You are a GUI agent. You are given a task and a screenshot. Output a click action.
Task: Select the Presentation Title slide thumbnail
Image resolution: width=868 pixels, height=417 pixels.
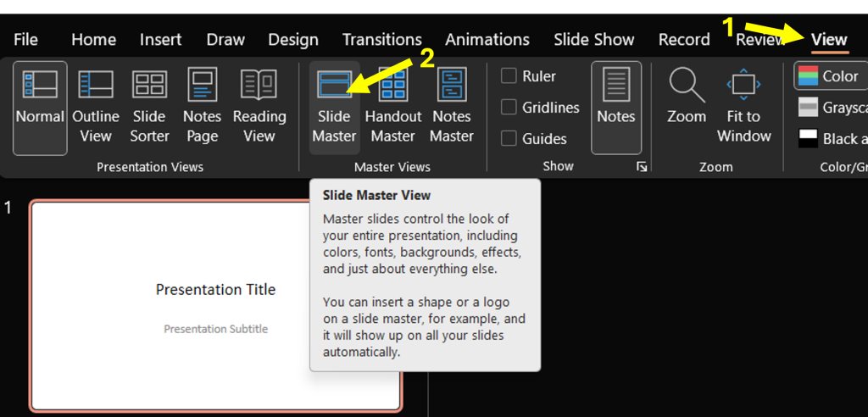[215, 305]
